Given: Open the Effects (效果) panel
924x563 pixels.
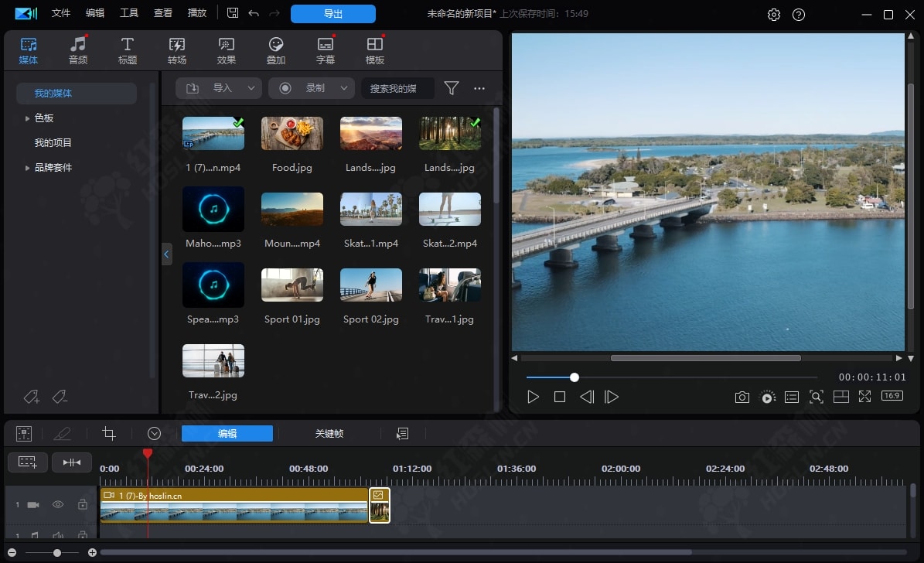Looking at the screenshot, I should tap(227, 50).
